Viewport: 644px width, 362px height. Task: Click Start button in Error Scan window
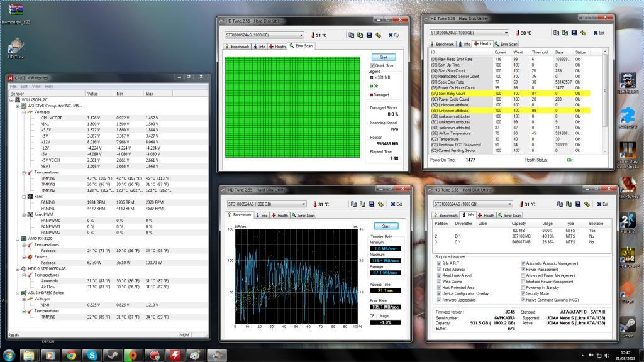(x=384, y=57)
